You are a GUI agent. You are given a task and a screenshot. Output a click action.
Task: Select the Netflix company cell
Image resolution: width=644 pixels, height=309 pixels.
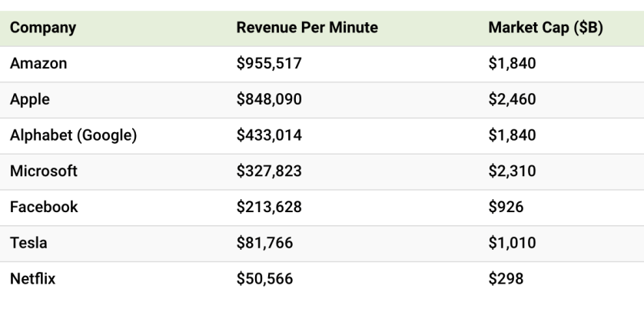pyautogui.click(x=32, y=278)
